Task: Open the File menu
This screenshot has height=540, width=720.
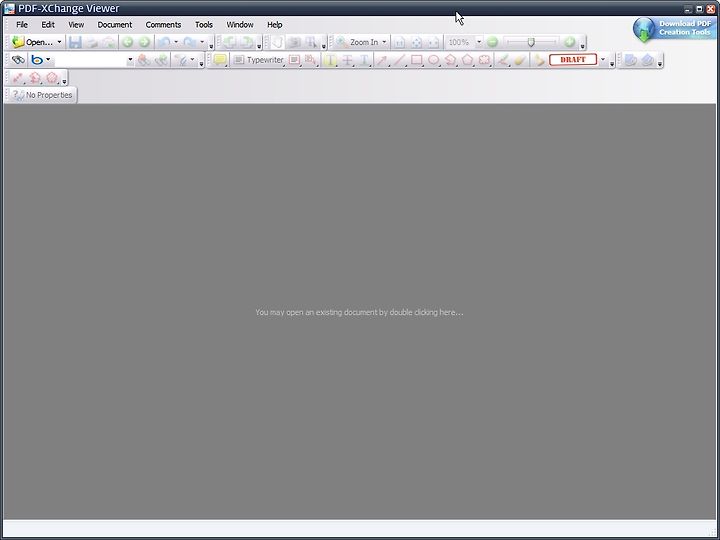Action: point(22,25)
